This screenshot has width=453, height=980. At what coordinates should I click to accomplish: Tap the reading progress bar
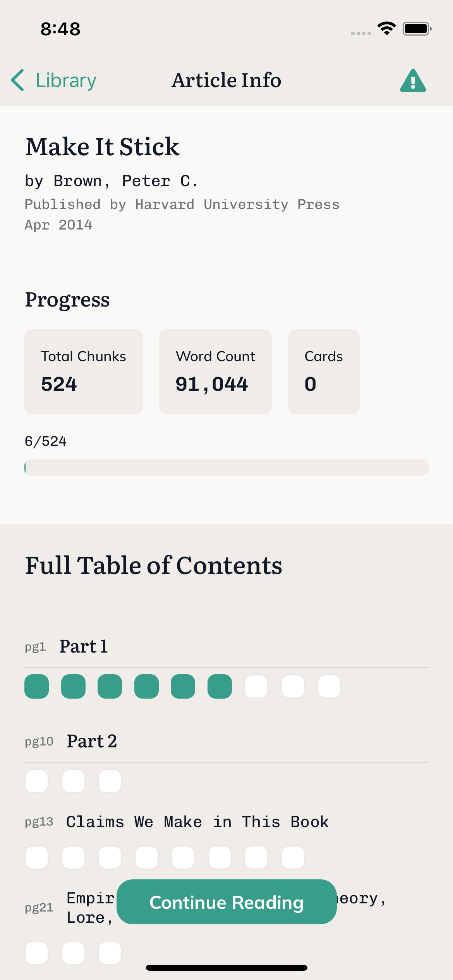[x=226, y=468]
